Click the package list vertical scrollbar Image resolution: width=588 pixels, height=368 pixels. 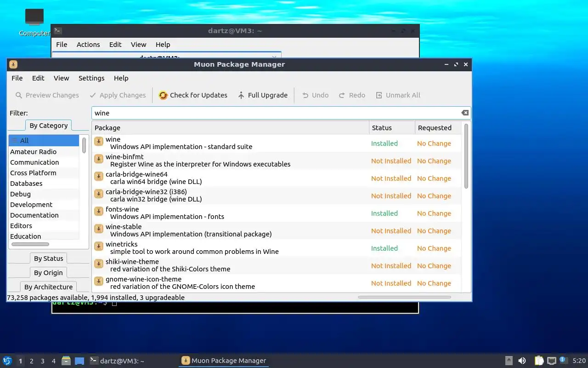pos(466,156)
